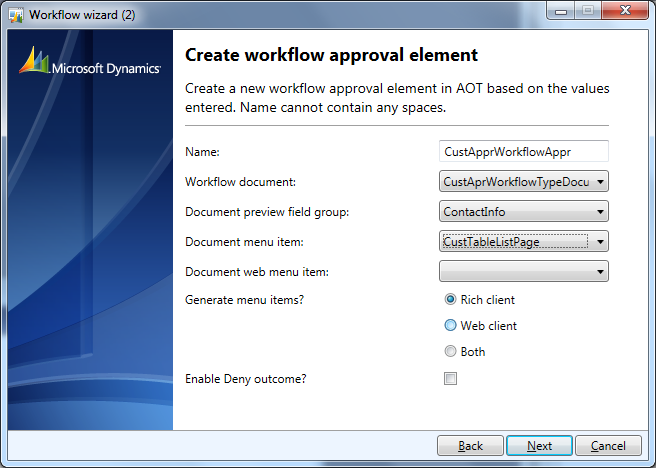Image resolution: width=656 pixels, height=468 pixels.
Task: Select the Rich client radio button
Action: (x=450, y=299)
